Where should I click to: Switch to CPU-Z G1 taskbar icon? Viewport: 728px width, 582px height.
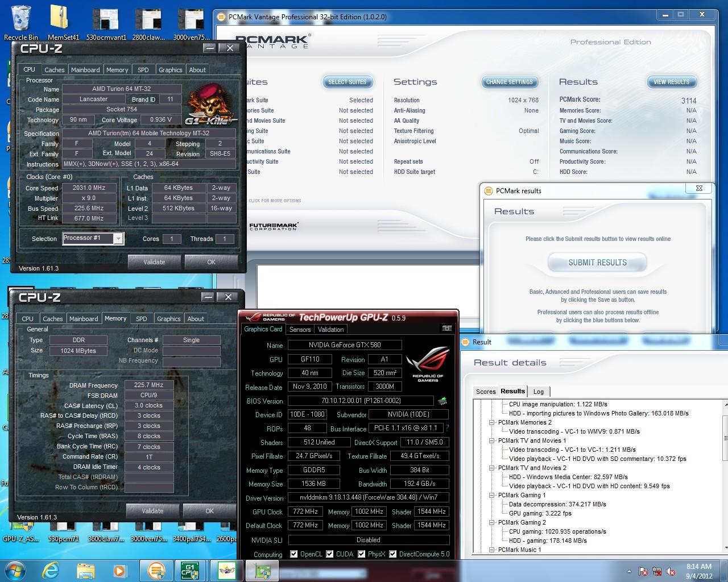pyautogui.click(x=190, y=570)
